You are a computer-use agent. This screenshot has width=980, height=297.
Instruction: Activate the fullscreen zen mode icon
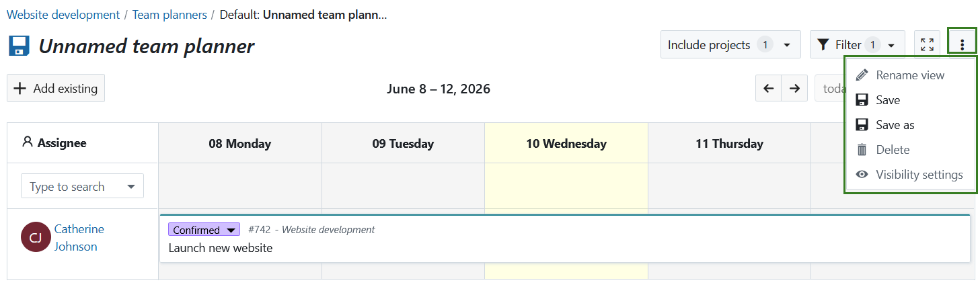point(927,44)
